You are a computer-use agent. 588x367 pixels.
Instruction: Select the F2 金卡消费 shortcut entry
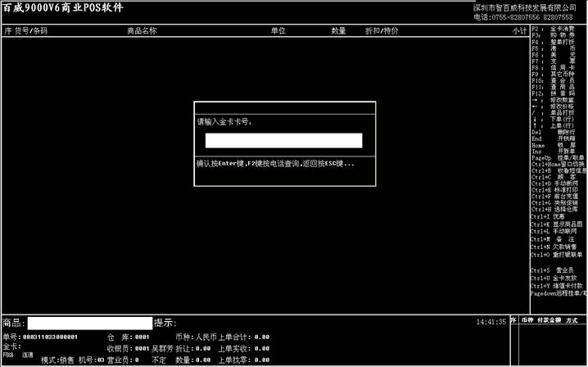[x=553, y=29]
